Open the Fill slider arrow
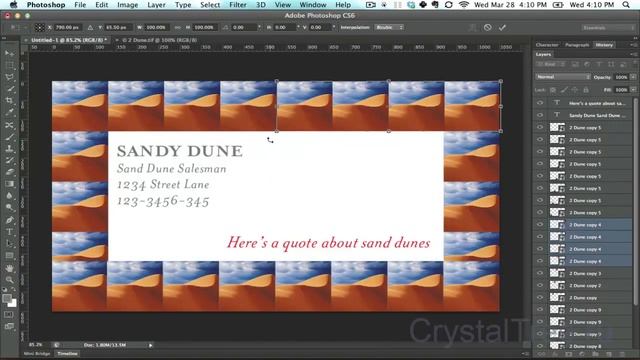The height and width of the screenshot is (360, 640). tap(633, 90)
